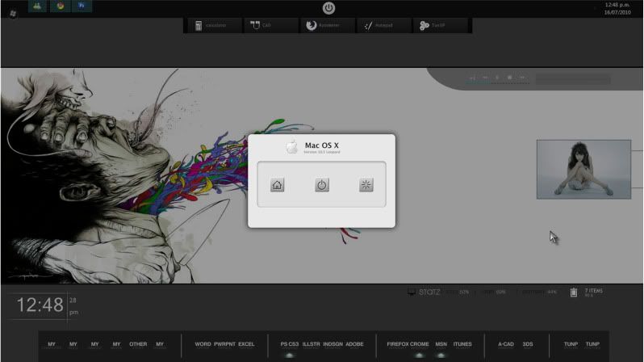This screenshot has width=644, height=362.
Task: Launch CROME from the bottom dock
Action: point(420,344)
